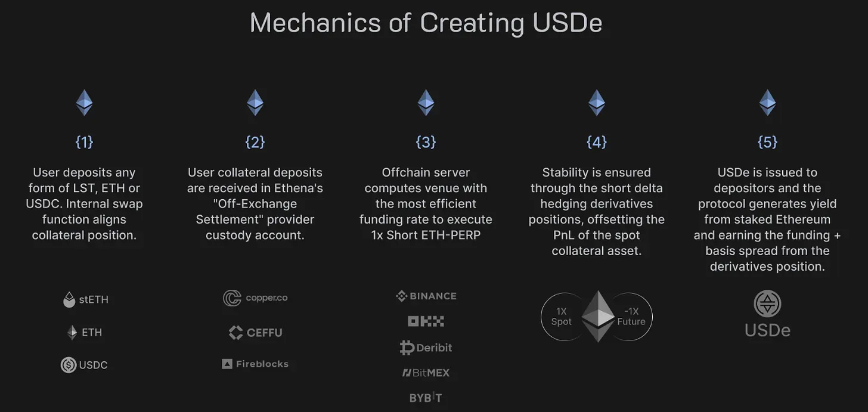Click the Copper.co logo

[255, 298]
